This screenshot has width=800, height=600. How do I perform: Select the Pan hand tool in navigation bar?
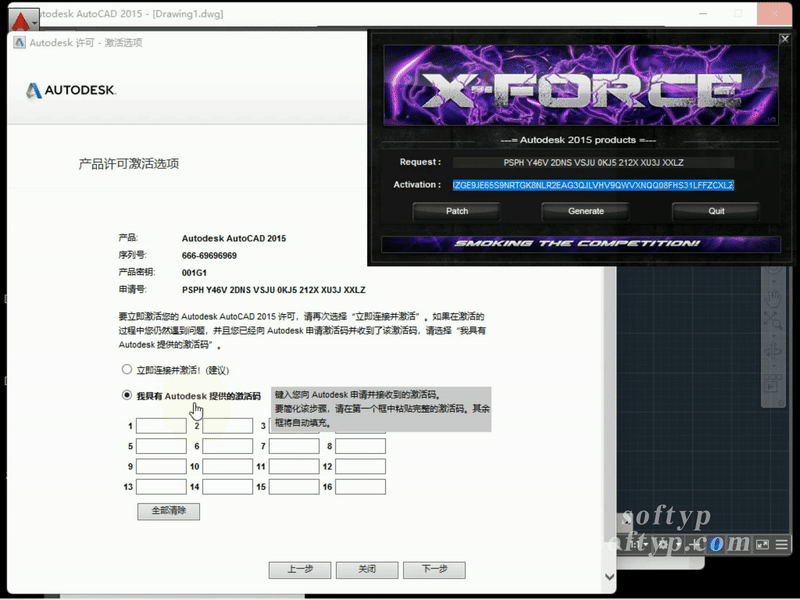774,297
